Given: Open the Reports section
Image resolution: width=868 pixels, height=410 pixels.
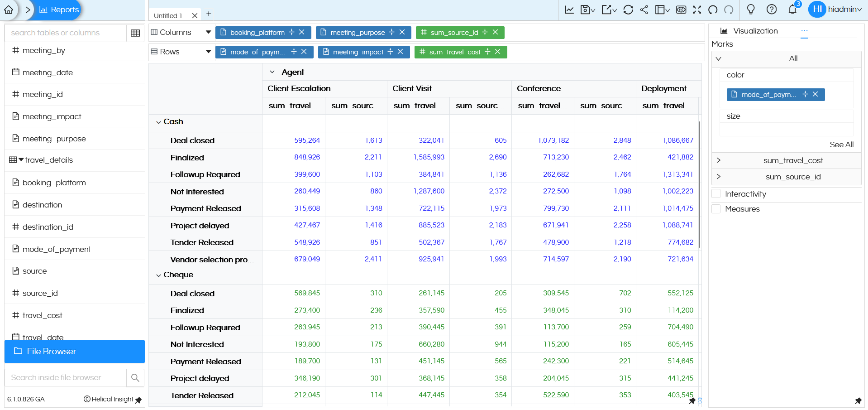Looking at the screenshot, I should coord(58,10).
